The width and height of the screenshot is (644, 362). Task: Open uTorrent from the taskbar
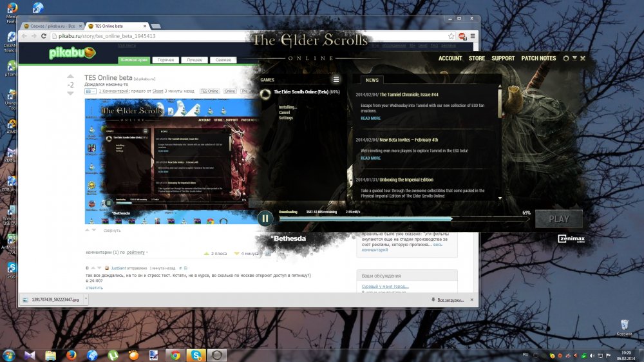tap(113, 356)
